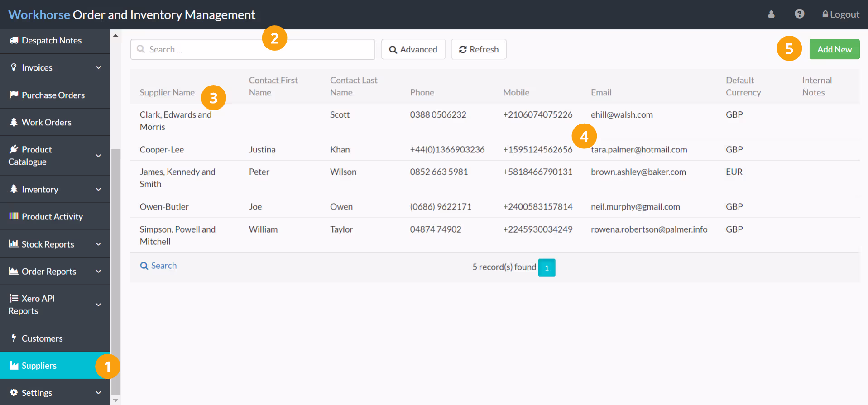Open the Owen-Butler supplier row

pyautogui.click(x=495, y=206)
